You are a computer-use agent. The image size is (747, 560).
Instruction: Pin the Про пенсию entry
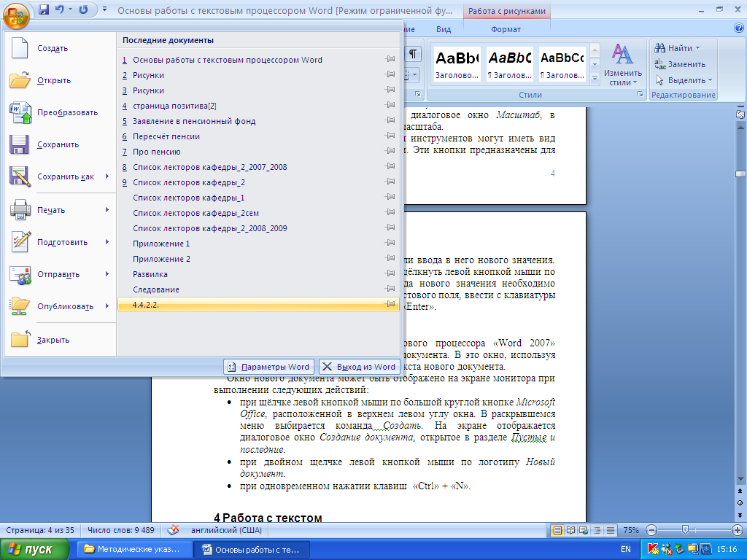point(390,151)
